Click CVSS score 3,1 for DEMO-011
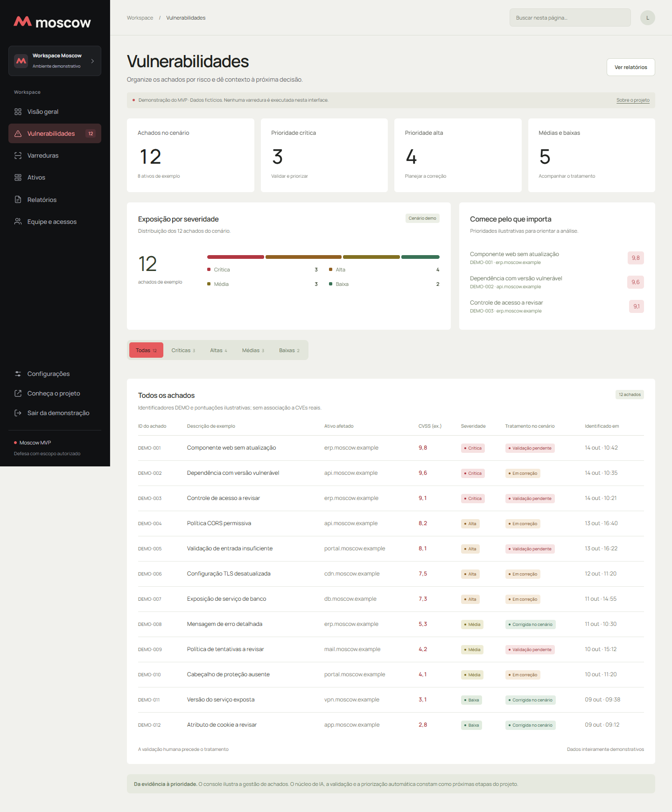 pyautogui.click(x=423, y=700)
